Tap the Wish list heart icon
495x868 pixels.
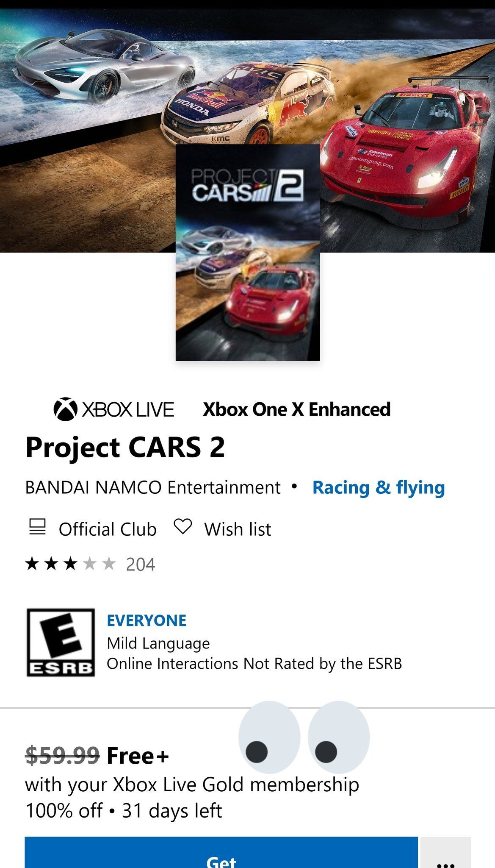183,527
